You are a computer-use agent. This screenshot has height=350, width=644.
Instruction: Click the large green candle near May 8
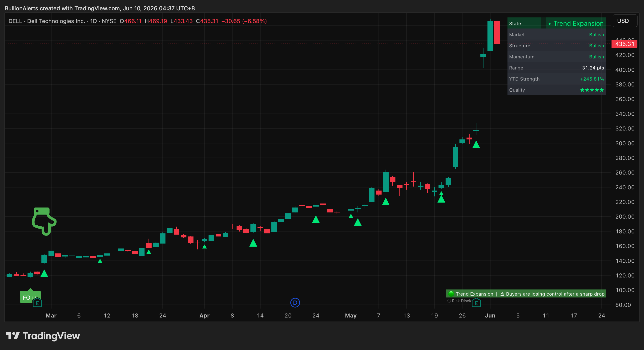pyautogui.click(x=386, y=182)
